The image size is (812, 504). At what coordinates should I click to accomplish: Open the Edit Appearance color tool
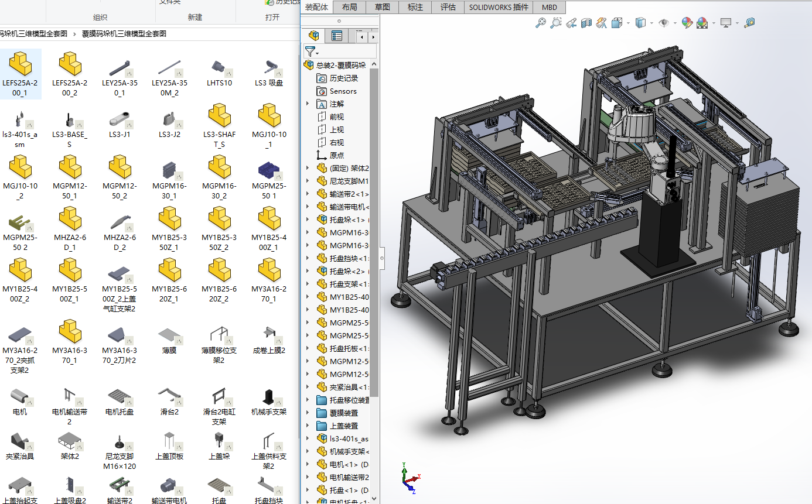point(687,23)
